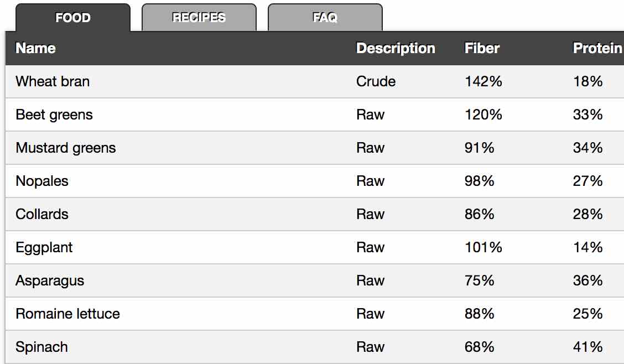Select the Asparagus entry
This screenshot has height=364, width=624.
pos(50,280)
